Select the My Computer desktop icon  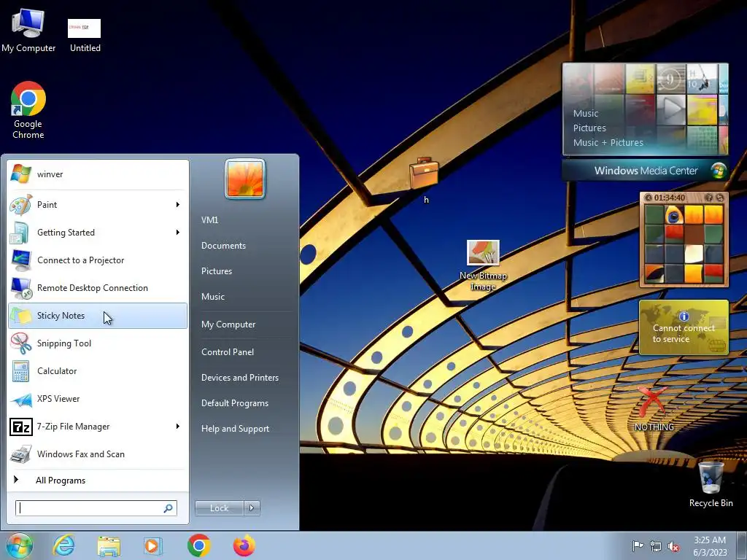pyautogui.click(x=28, y=31)
